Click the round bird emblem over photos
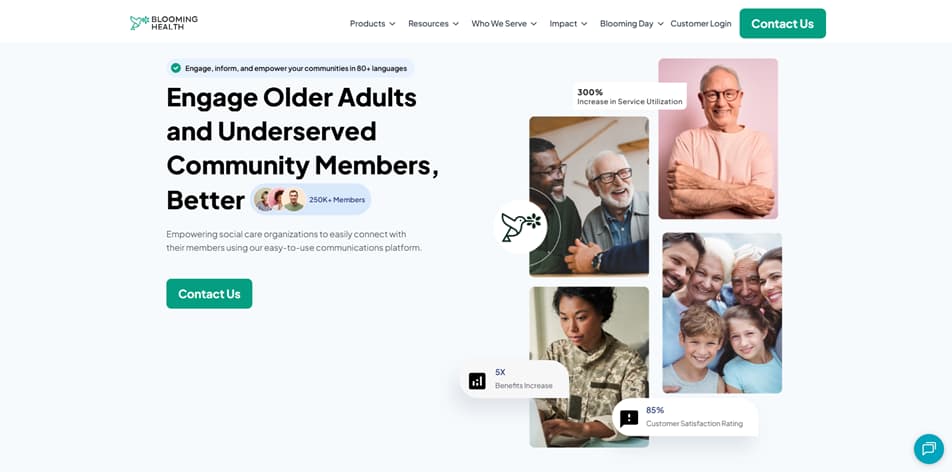Viewport: 952px width, 472px height. click(x=520, y=227)
